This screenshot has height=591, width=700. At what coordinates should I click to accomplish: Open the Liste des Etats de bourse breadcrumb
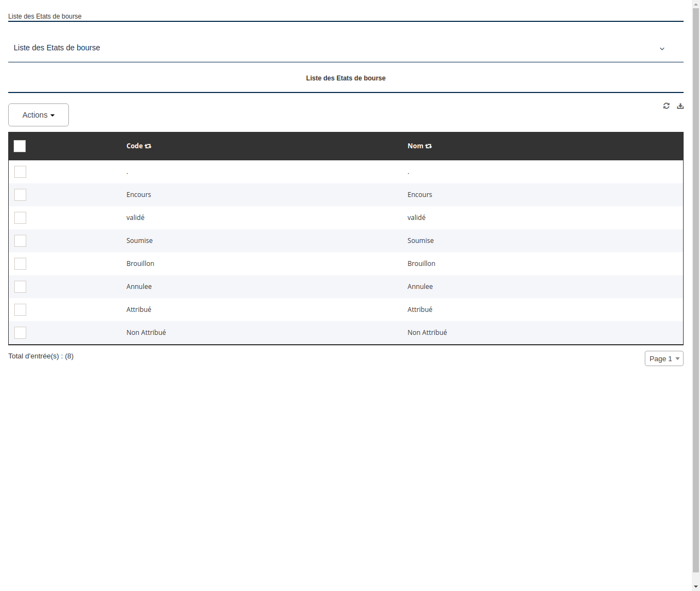click(x=45, y=16)
